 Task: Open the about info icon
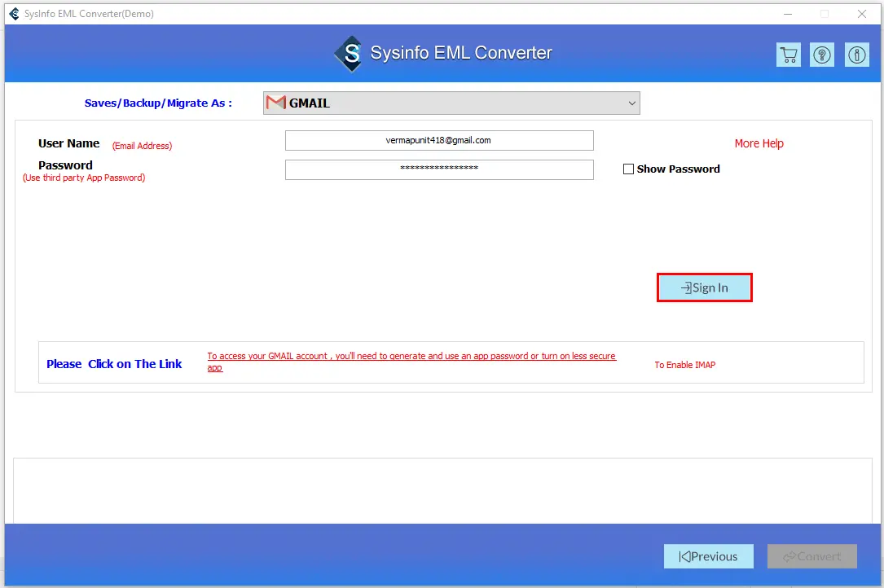pyautogui.click(x=857, y=55)
